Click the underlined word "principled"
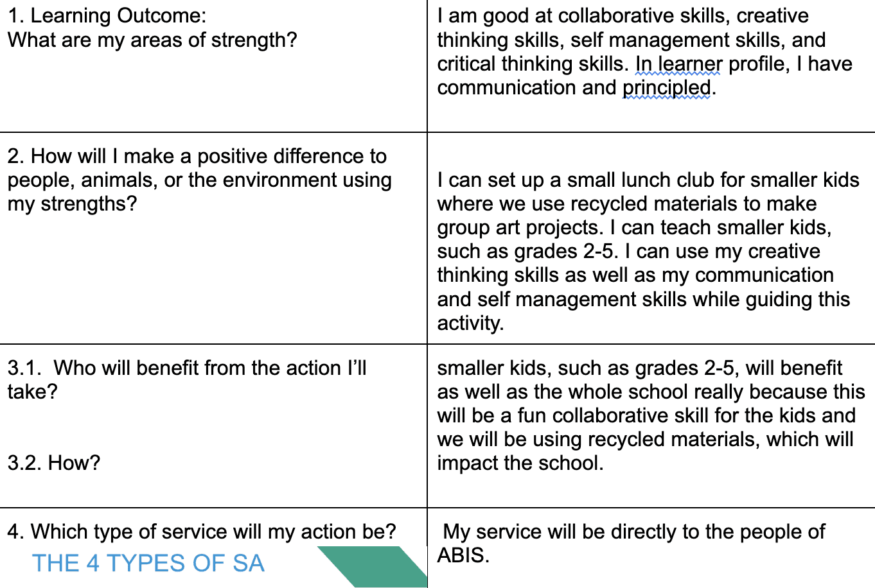The height and width of the screenshot is (588, 875). 667,88
